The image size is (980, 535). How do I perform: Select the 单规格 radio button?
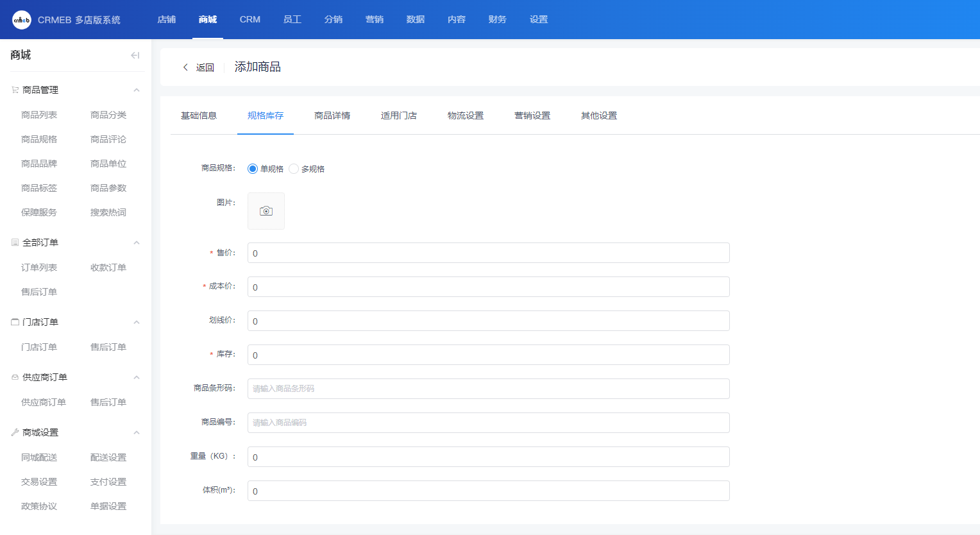click(253, 169)
